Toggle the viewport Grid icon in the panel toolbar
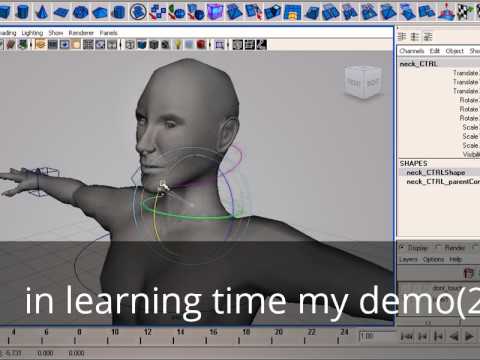The image size is (480, 360). [88, 45]
